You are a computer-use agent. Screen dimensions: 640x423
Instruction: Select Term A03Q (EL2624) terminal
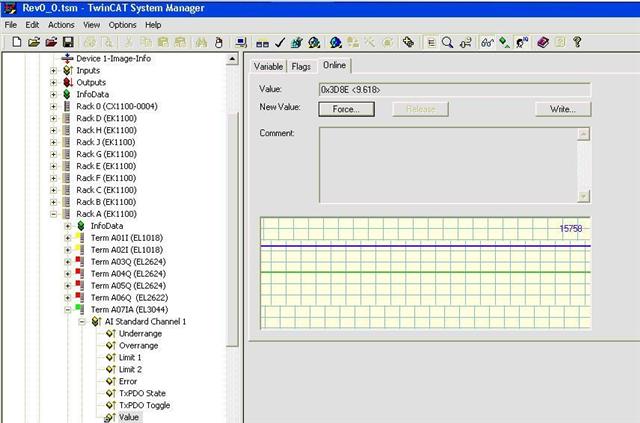[x=128, y=261]
